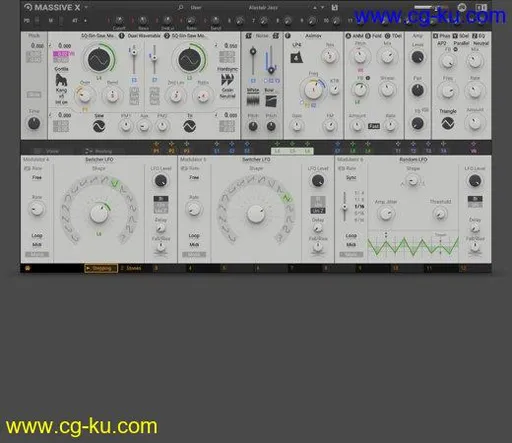
Task: Select the Phas stereo effect slot X
Action: click(x=441, y=35)
